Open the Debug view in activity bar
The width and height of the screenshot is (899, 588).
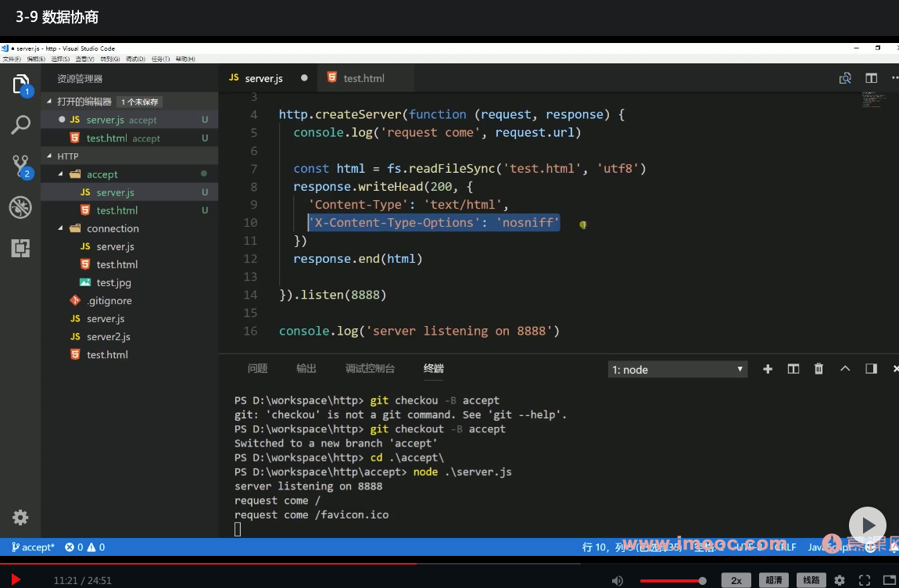(x=20, y=207)
